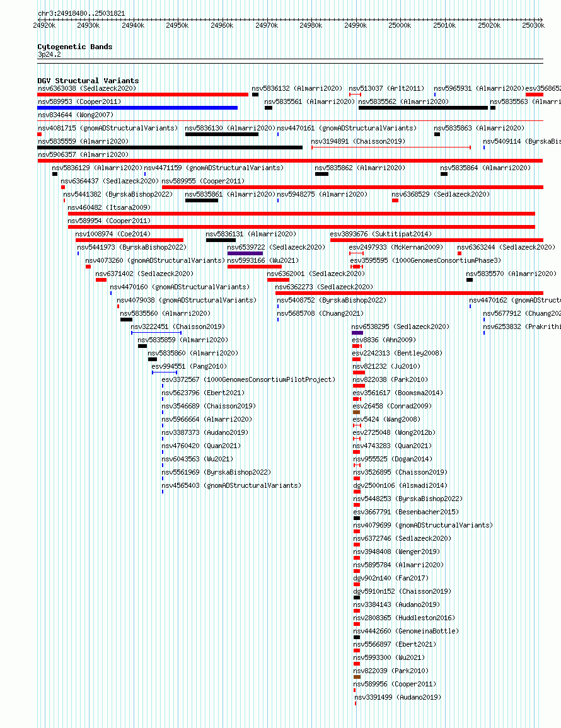Click the brown nsv822039 (Park2010) bar
Screen dimensions: 561x728
(x=357, y=677)
